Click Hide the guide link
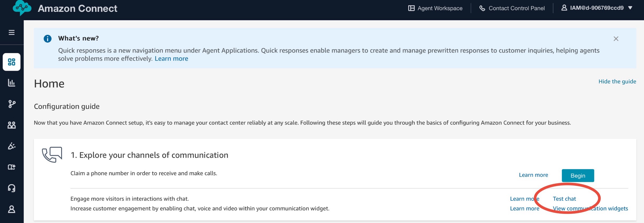 617,81
